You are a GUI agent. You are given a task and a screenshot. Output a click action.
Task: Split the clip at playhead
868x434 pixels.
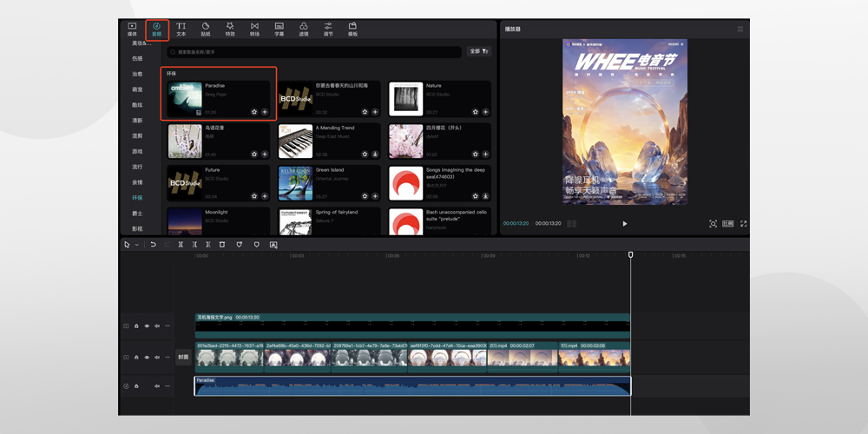181,244
